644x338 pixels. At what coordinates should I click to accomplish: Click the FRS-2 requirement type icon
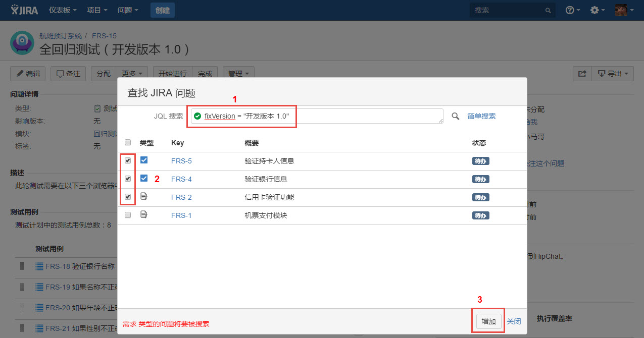pyautogui.click(x=144, y=197)
